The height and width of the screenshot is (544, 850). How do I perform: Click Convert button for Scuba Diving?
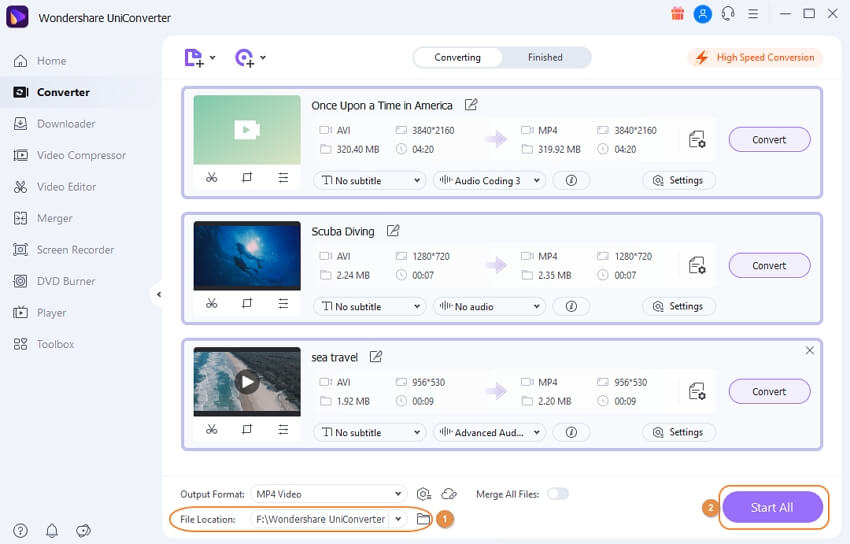click(x=769, y=266)
